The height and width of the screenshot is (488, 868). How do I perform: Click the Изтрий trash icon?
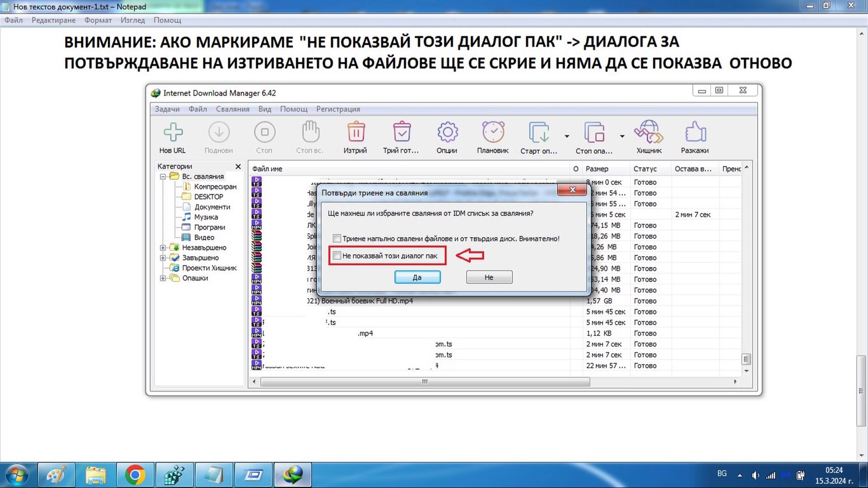pos(356,133)
